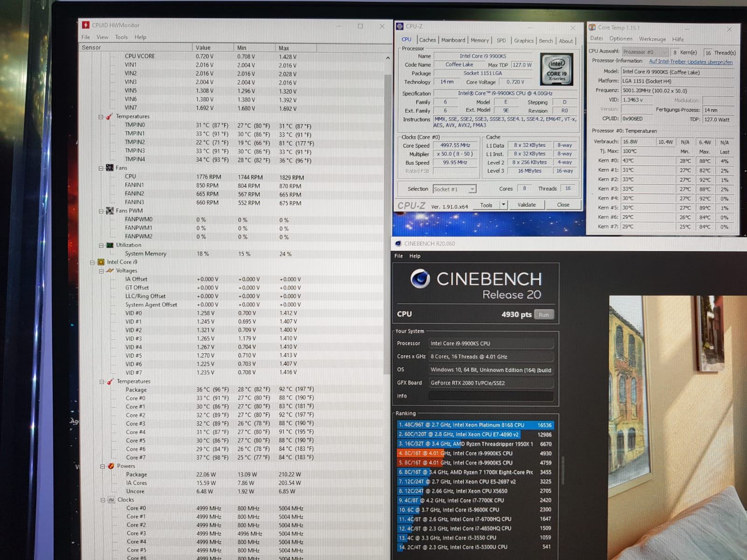Select the Ryzen Threadripper 1950X ranking entry

click(x=475, y=444)
